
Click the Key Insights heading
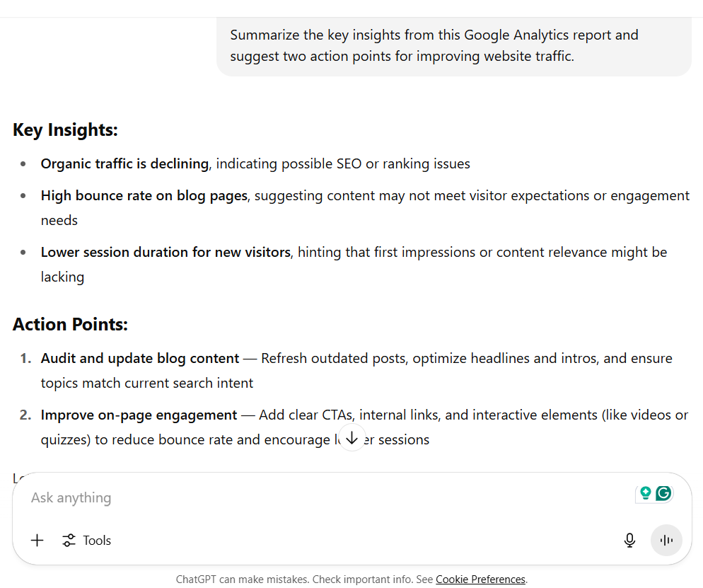pos(65,129)
